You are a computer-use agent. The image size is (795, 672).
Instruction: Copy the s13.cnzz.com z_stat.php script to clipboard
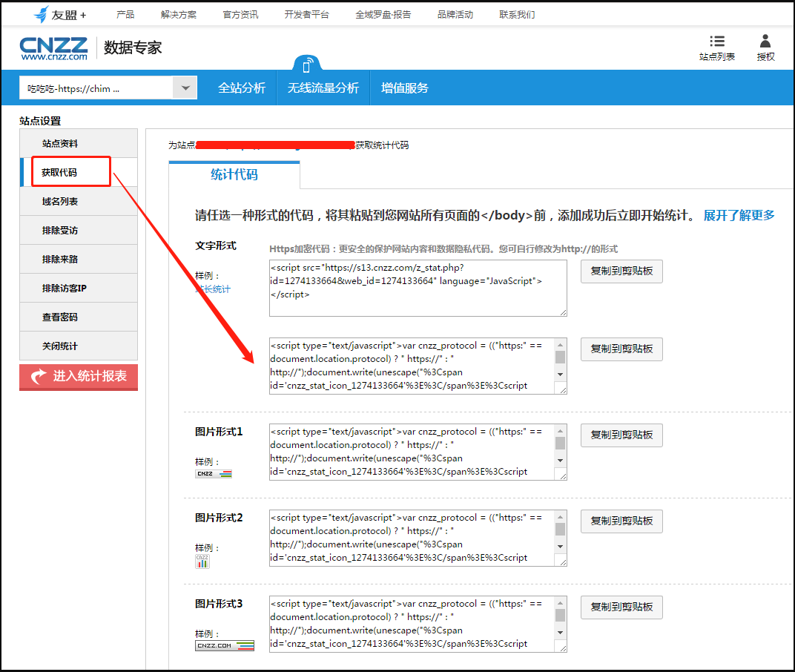pyautogui.click(x=621, y=271)
